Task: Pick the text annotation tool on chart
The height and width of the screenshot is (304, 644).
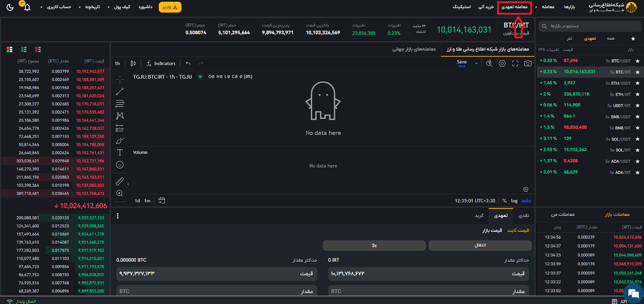Action: [120, 153]
